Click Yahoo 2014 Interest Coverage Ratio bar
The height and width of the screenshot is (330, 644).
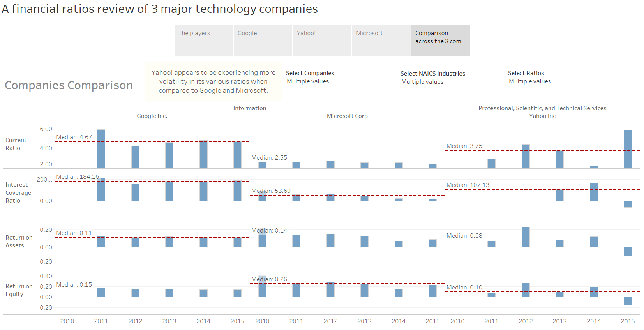click(x=594, y=192)
